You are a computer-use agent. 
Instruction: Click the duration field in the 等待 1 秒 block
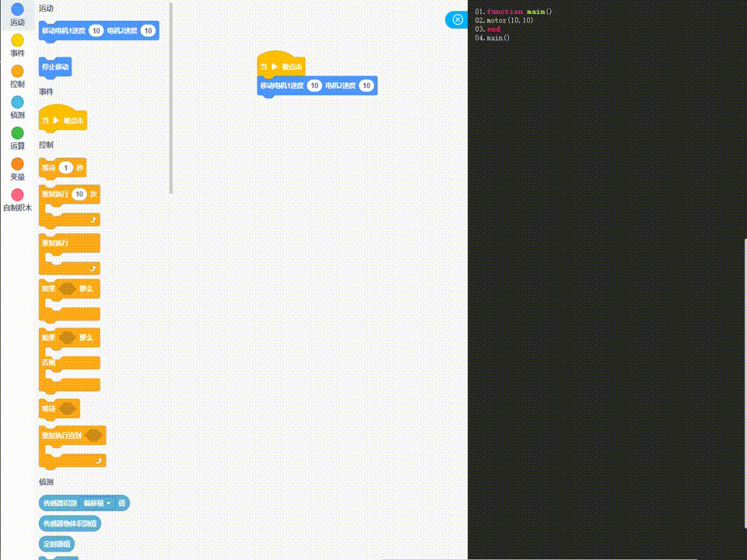coord(66,166)
